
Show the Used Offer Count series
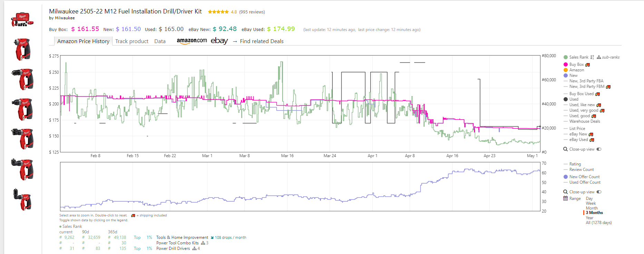585,182
